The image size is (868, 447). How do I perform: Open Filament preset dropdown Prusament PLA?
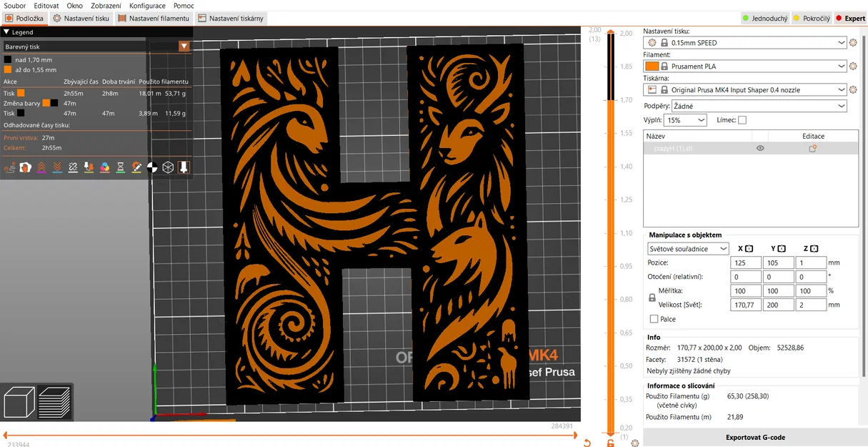point(745,67)
